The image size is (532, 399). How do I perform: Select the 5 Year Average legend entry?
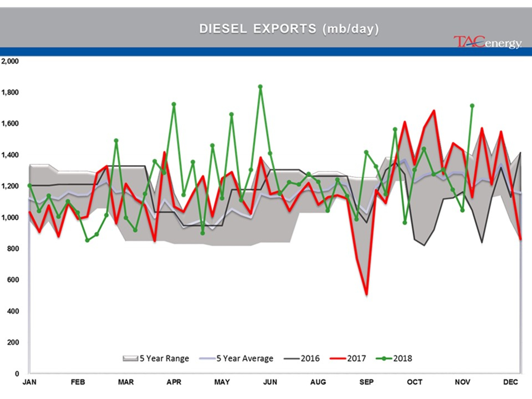click(236, 358)
